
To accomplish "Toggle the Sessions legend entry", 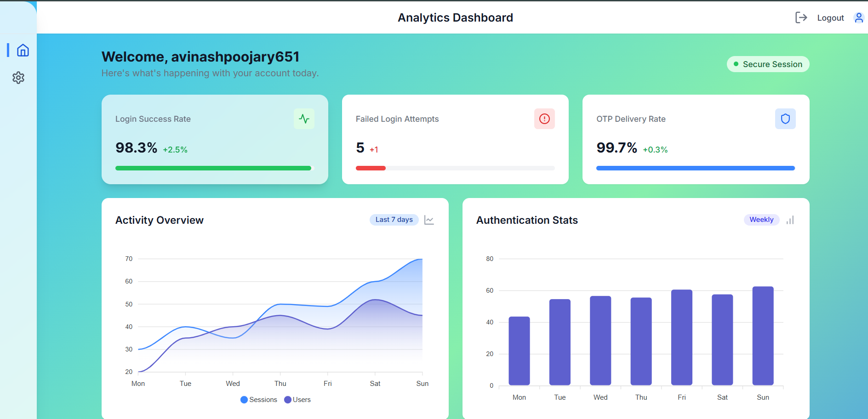I will pyautogui.click(x=259, y=400).
